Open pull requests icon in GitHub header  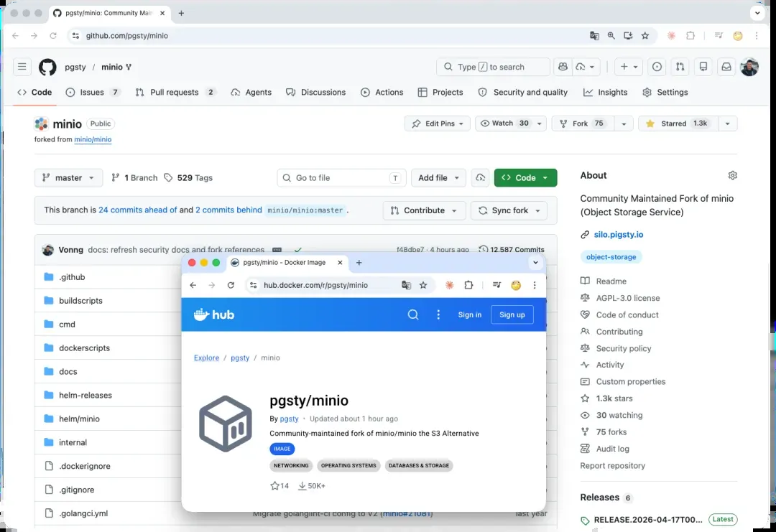680,67
